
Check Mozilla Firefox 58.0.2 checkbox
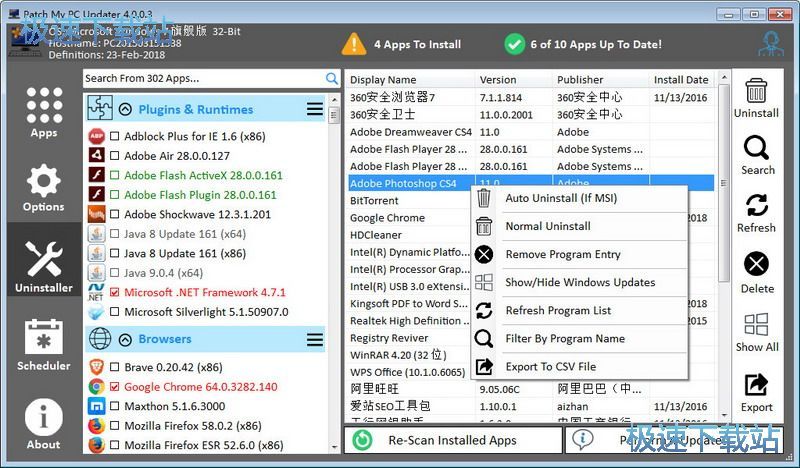tap(115, 426)
